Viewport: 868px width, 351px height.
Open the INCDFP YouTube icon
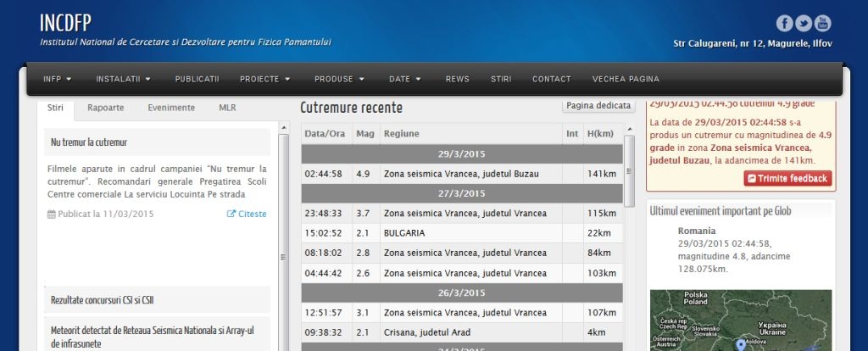pos(822,23)
